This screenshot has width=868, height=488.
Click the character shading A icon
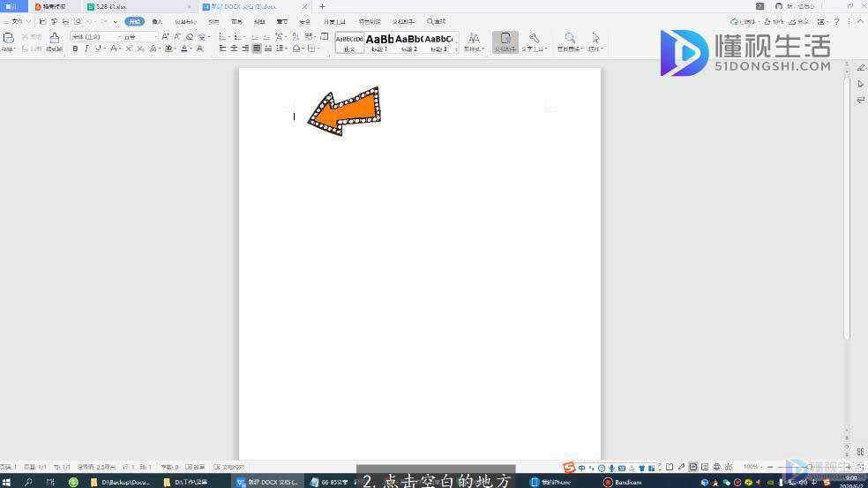(200, 49)
